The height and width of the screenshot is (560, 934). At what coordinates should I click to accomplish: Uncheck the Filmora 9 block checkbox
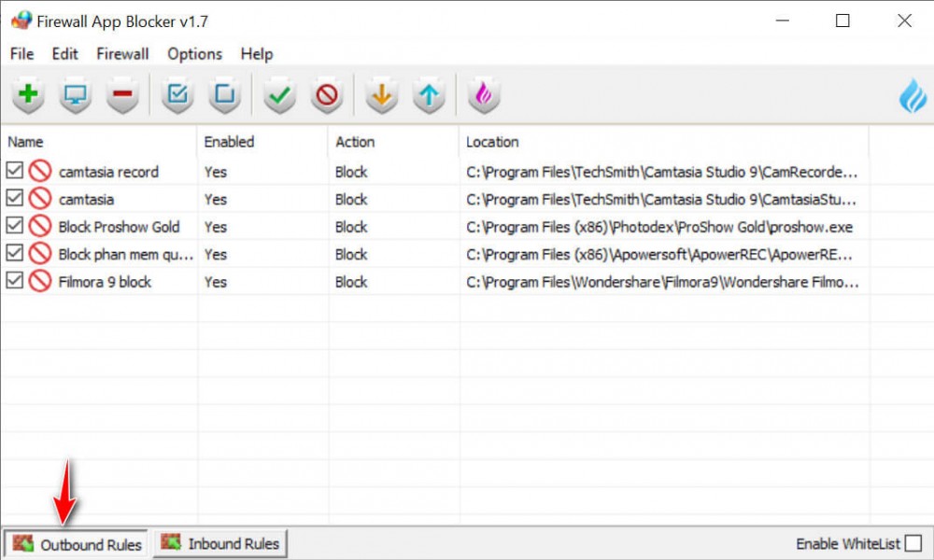coord(15,282)
